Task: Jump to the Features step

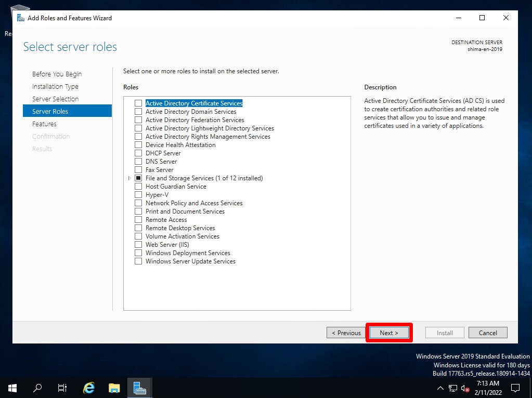Action: point(44,124)
